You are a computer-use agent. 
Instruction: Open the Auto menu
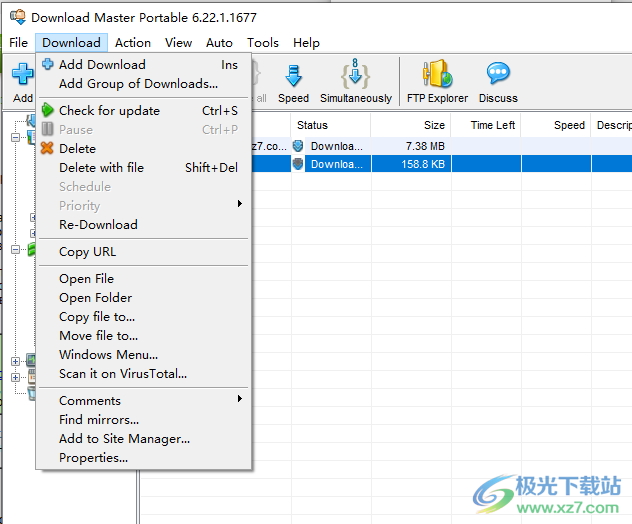(x=219, y=43)
